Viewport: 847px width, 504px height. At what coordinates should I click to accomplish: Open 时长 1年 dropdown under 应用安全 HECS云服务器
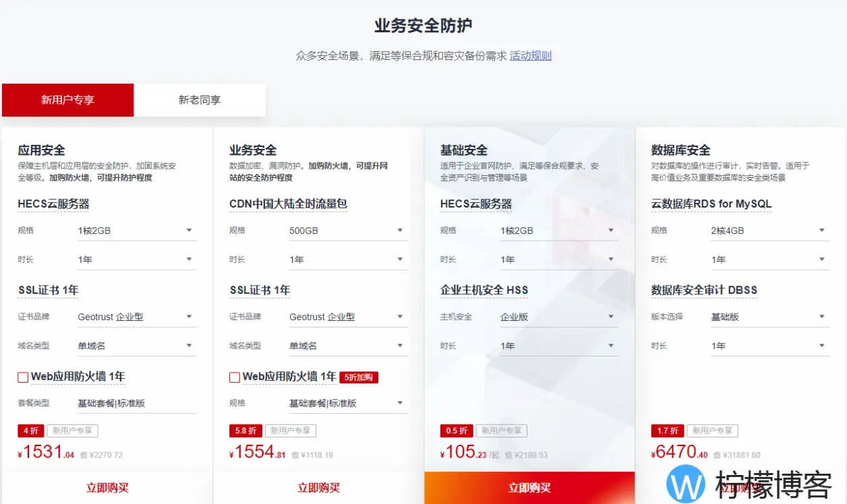(137, 259)
